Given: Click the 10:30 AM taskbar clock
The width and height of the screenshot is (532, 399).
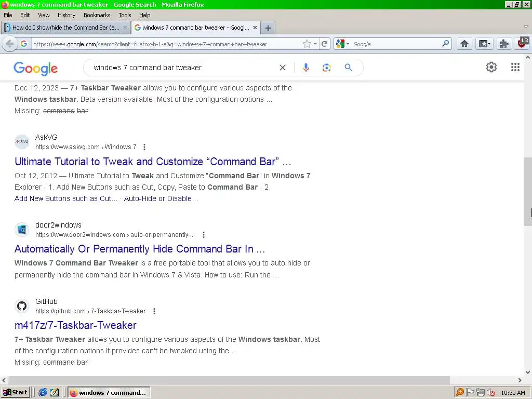Looking at the screenshot, I should (513, 393).
